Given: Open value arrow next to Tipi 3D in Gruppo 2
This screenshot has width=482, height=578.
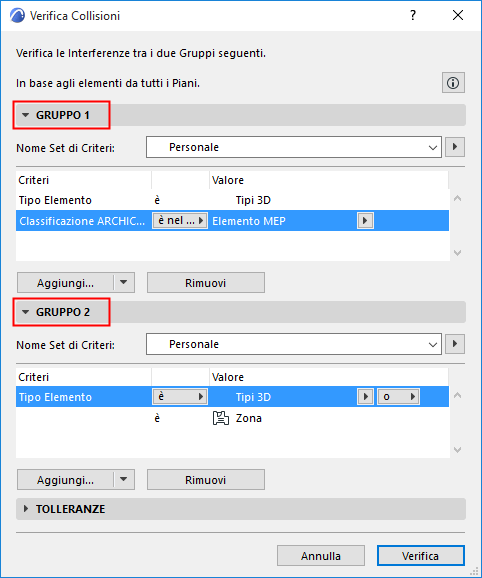Looking at the screenshot, I should tap(365, 397).
